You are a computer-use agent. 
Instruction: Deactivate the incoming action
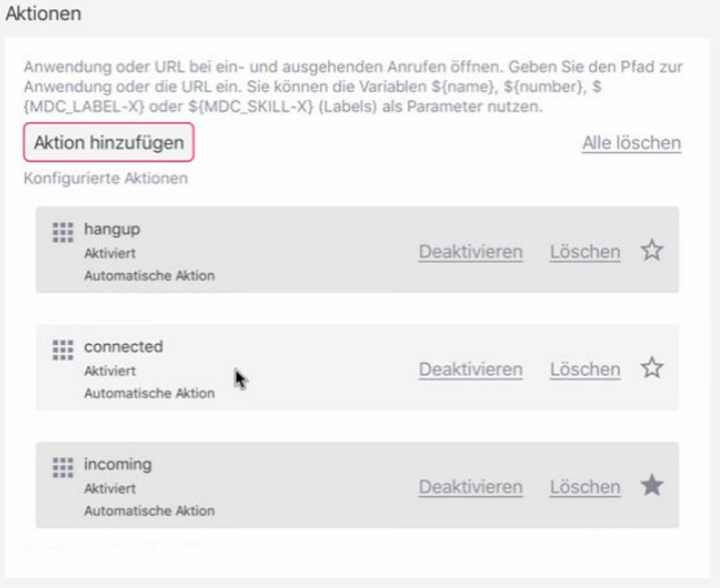click(471, 487)
